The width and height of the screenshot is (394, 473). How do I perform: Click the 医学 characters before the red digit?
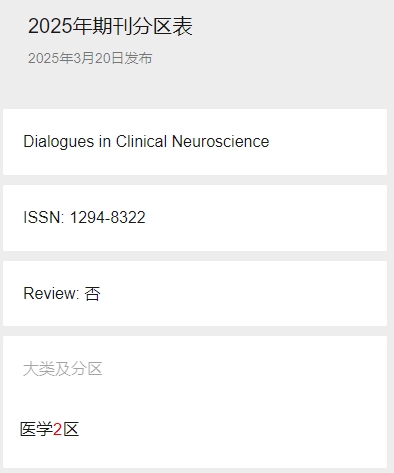click(36, 429)
